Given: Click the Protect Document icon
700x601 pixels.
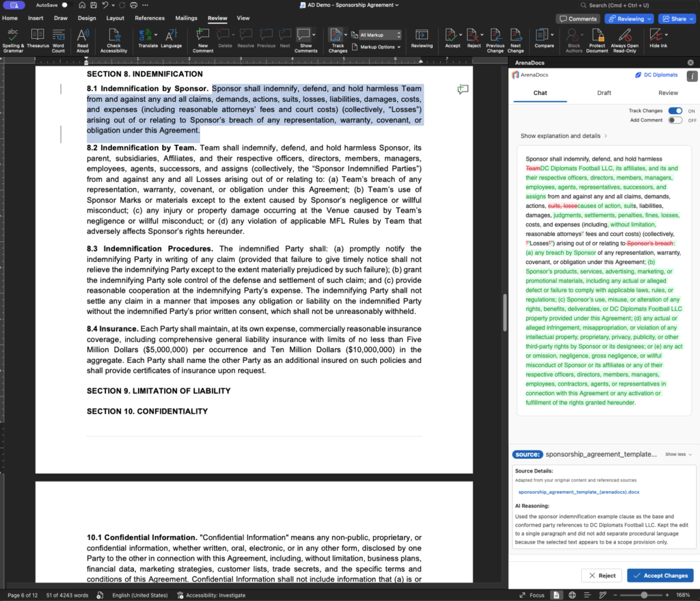Looking at the screenshot, I should coord(597,40).
